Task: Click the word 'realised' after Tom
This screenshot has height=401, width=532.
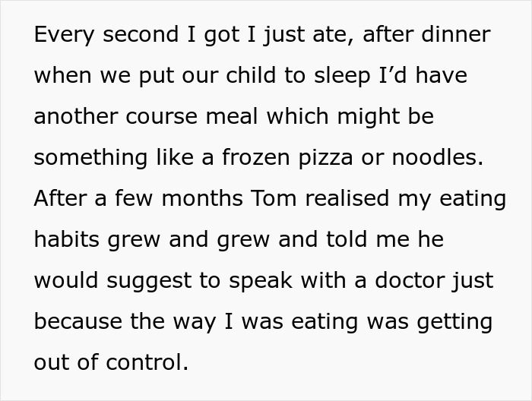Action: (347, 198)
